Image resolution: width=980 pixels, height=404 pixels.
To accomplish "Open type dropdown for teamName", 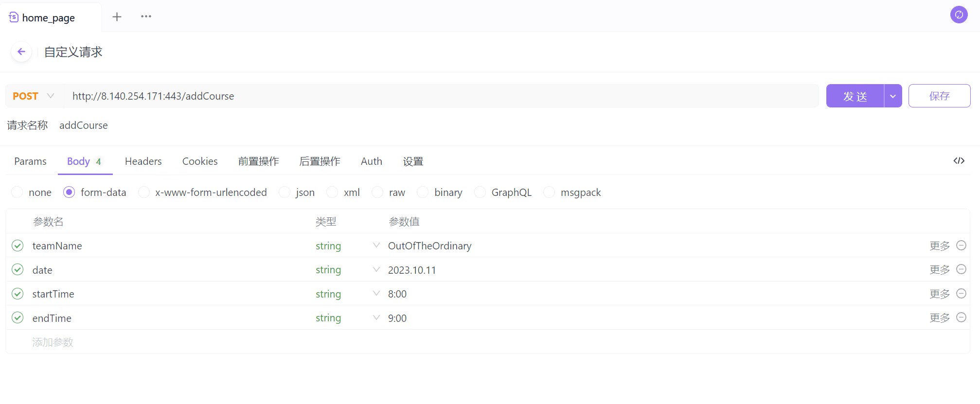I will [376, 246].
